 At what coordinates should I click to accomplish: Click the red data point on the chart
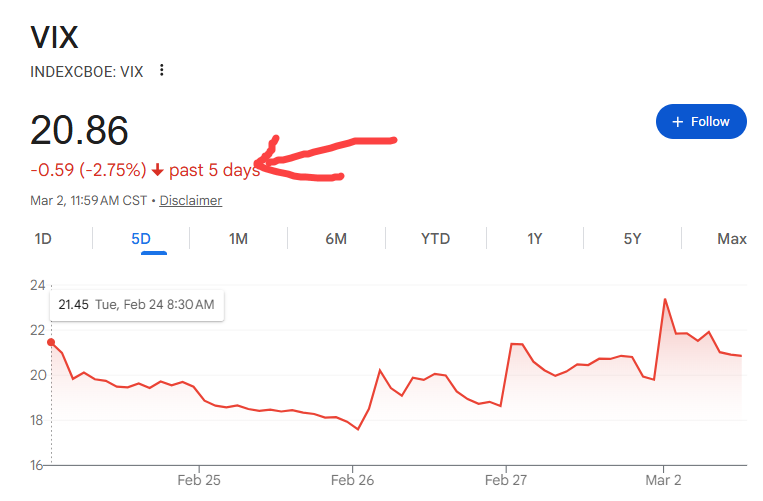coord(51,342)
